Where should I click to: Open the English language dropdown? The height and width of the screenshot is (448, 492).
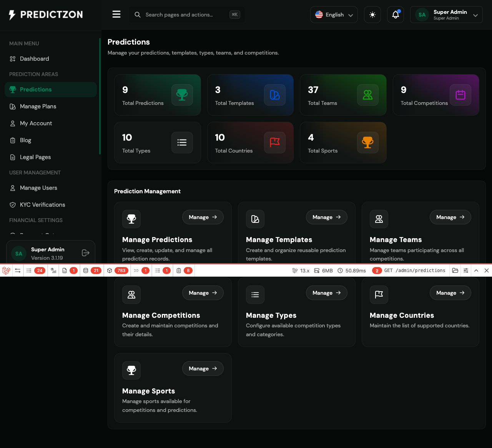pos(334,15)
